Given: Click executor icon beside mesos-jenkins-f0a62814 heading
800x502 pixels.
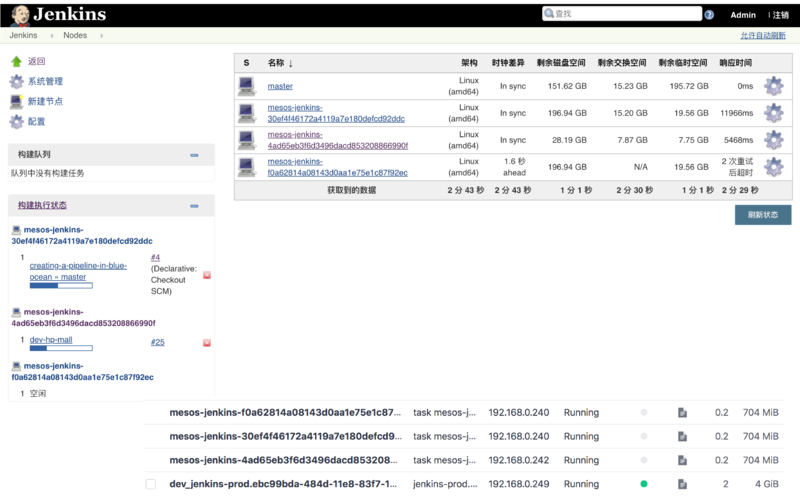Looking at the screenshot, I should coord(16,366).
